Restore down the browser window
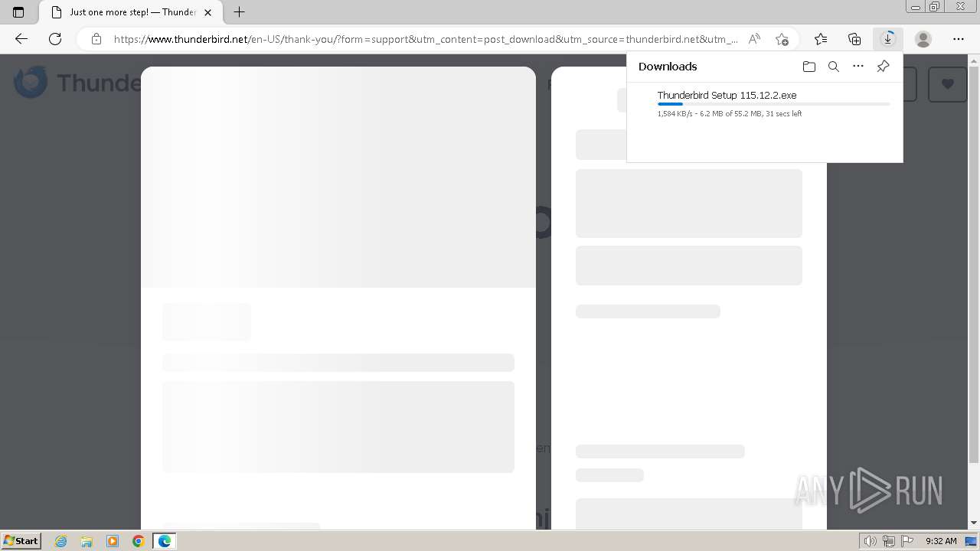Viewport: 980px width, 551px height. pos(934,7)
